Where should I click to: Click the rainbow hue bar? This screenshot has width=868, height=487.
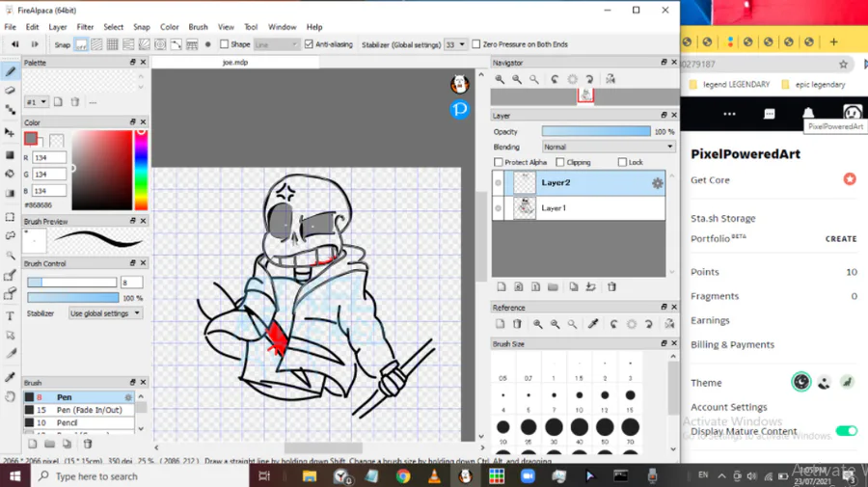coord(141,170)
